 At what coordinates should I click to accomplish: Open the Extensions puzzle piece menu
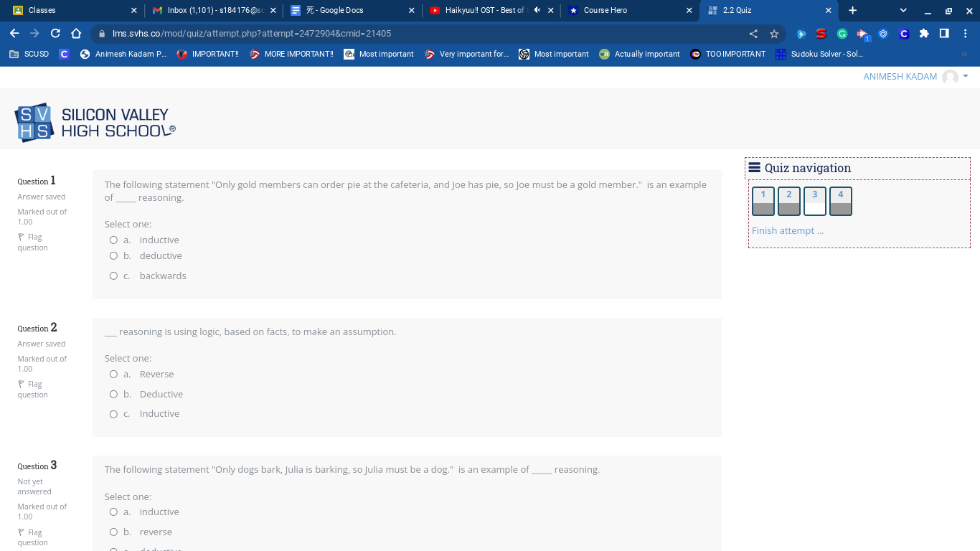[924, 34]
